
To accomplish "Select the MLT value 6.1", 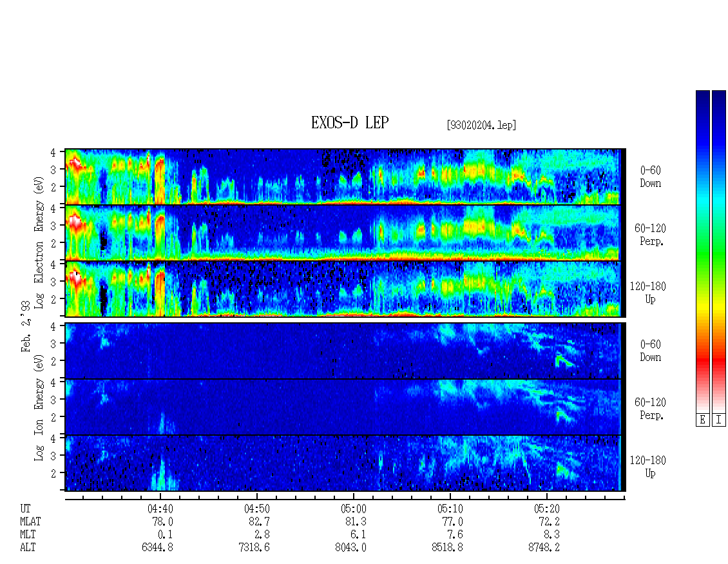I will 358,535.
